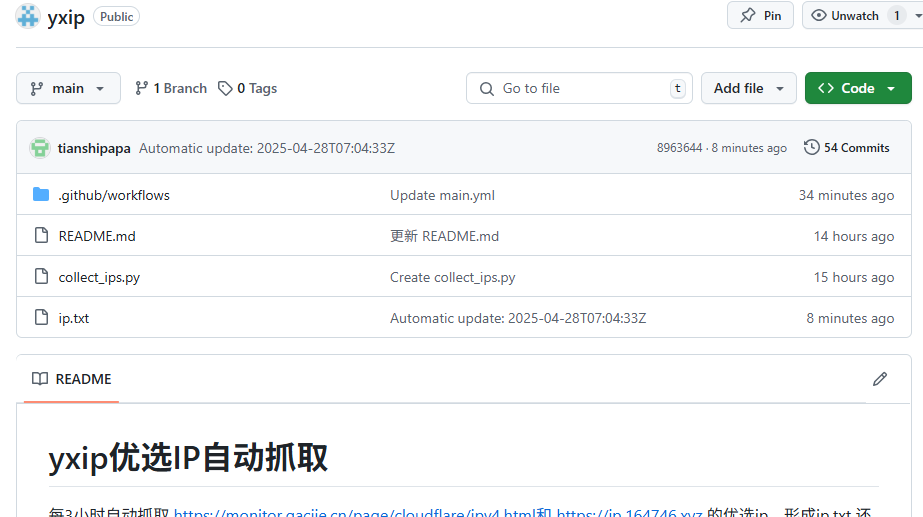The width and height of the screenshot is (923, 517).
Task: Click the '15 hours ago' timestamp
Action: 854,277
